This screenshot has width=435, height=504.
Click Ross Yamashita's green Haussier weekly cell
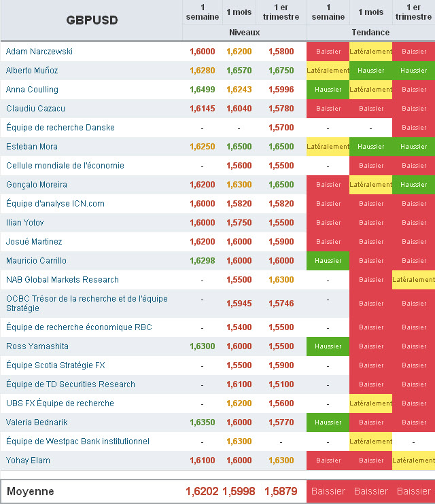pyautogui.click(x=328, y=346)
